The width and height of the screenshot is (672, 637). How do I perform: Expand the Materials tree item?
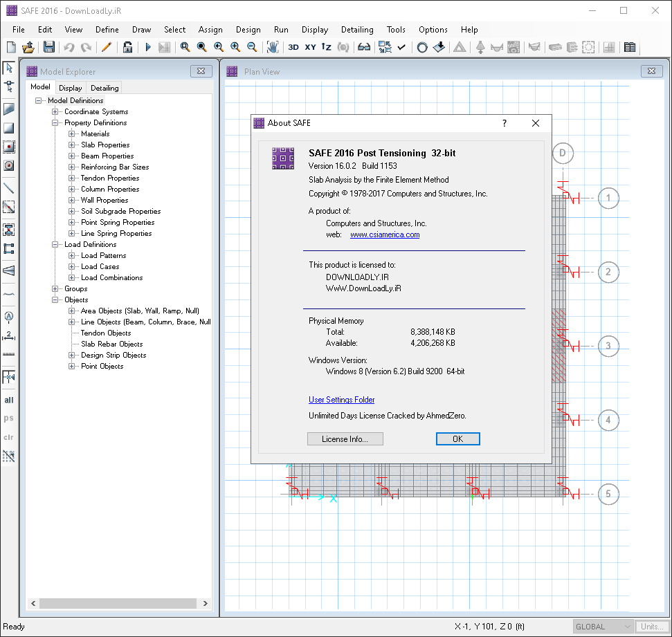tap(71, 133)
